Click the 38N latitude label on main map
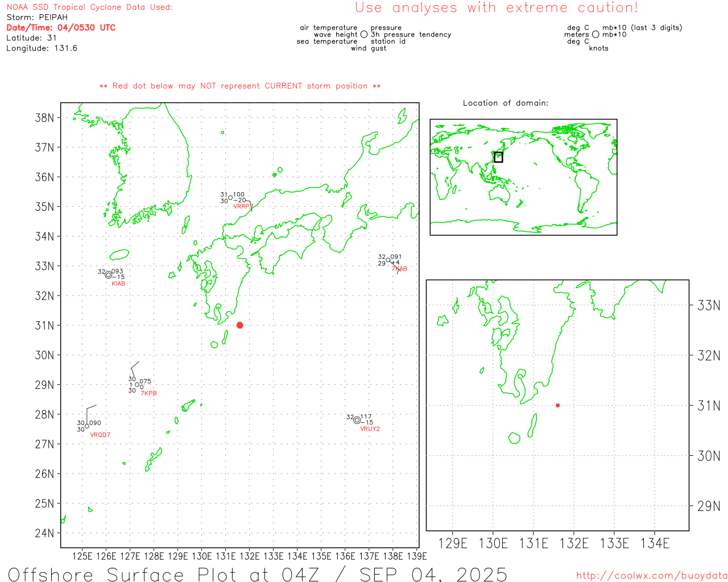This screenshot has width=728, height=582. click(x=44, y=118)
